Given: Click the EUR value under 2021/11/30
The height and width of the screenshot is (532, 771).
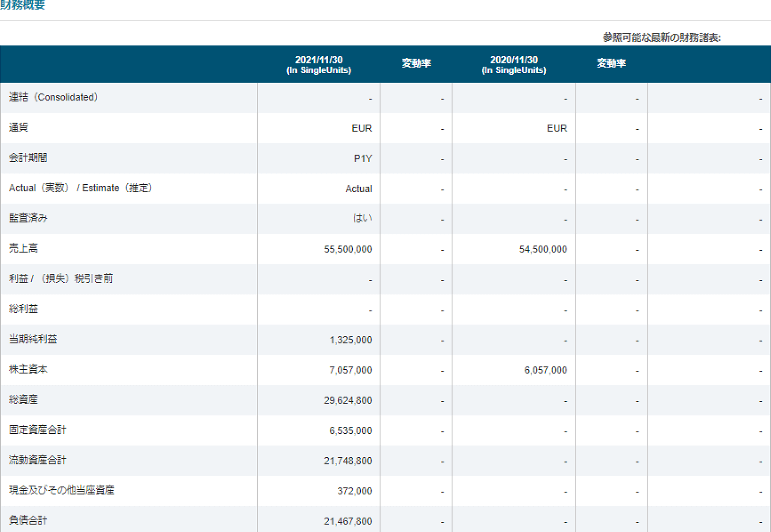Looking at the screenshot, I should coord(361,128).
